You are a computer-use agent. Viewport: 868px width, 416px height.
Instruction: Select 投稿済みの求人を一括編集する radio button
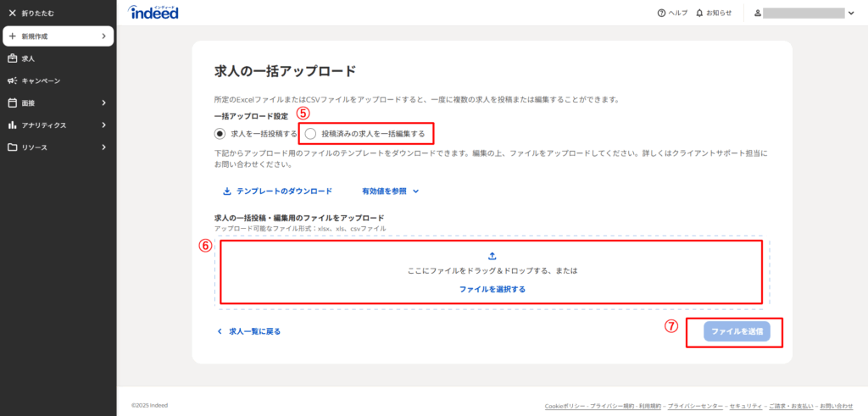click(x=311, y=134)
